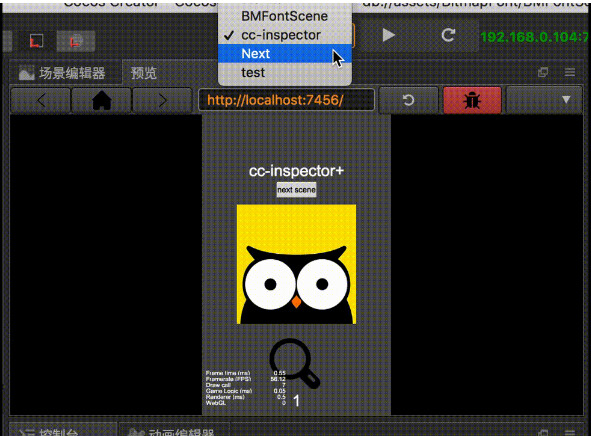This screenshot has width=591, height=436.
Task: Pop out the preview panel with the window icon
Action: pos(543,72)
